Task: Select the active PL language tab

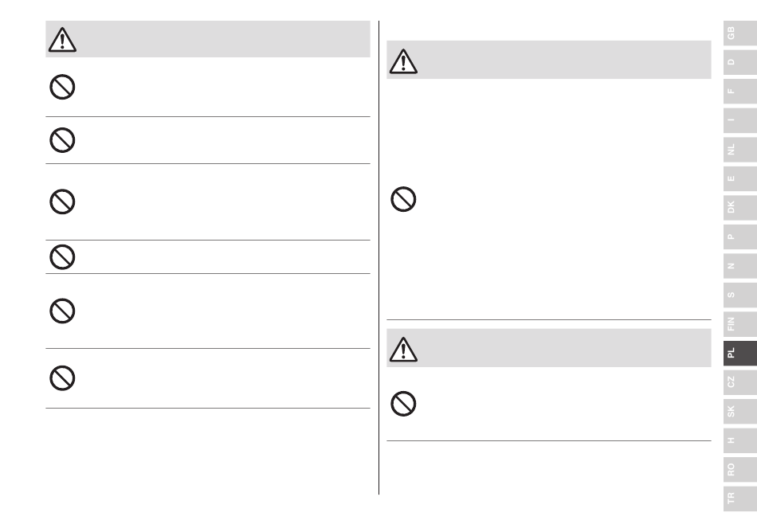Action: pyautogui.click(x=740, y=353)
